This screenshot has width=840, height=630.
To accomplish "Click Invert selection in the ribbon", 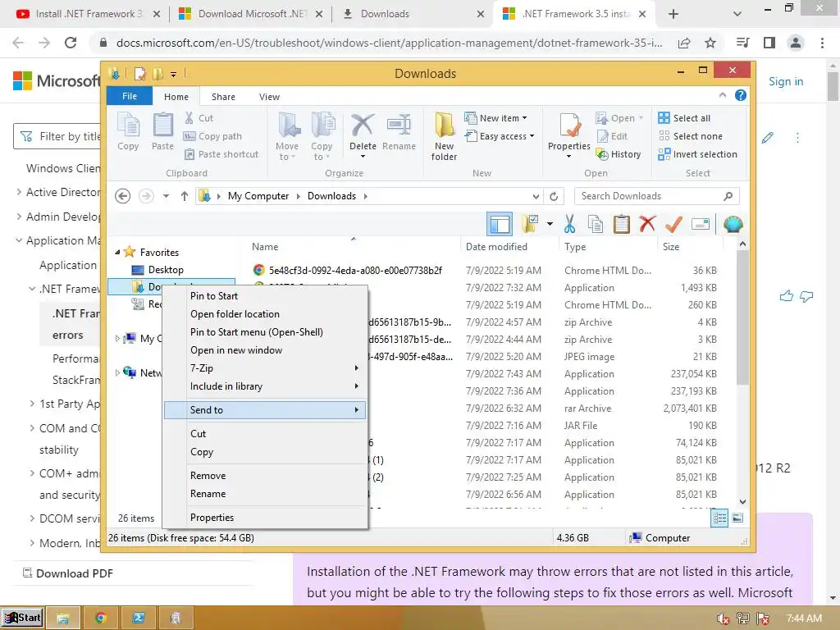I will (697, 154).
